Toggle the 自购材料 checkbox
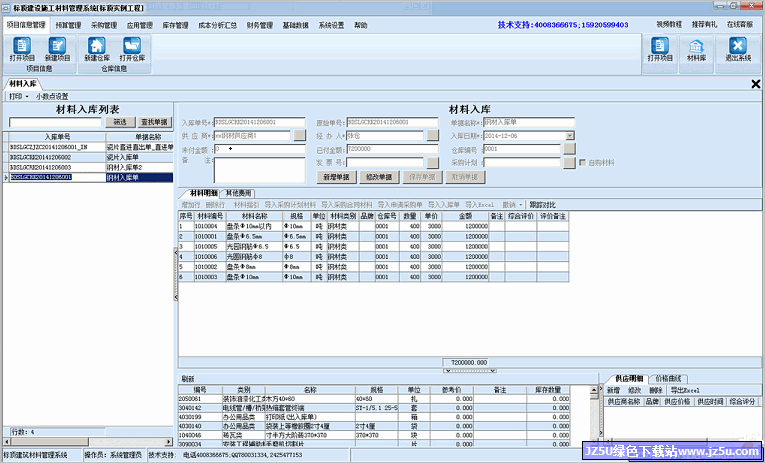The width and height of the screenshot is (765, 463). 582,162
